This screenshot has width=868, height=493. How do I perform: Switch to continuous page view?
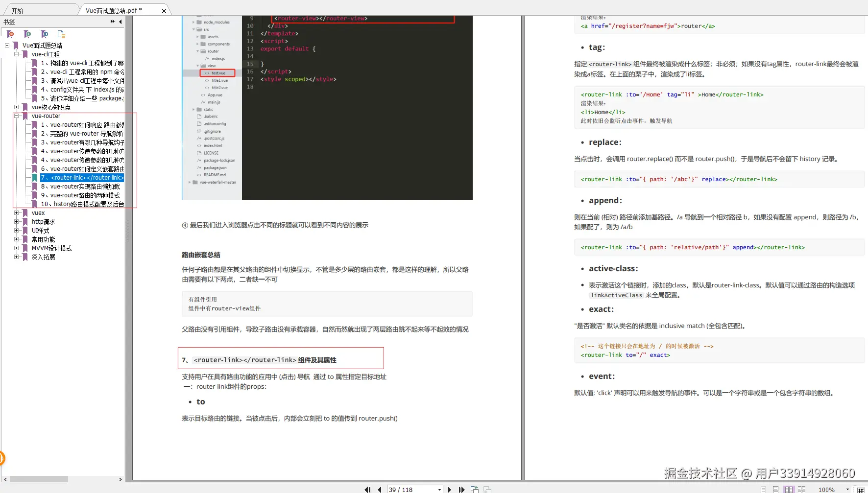tap(775, 490)
